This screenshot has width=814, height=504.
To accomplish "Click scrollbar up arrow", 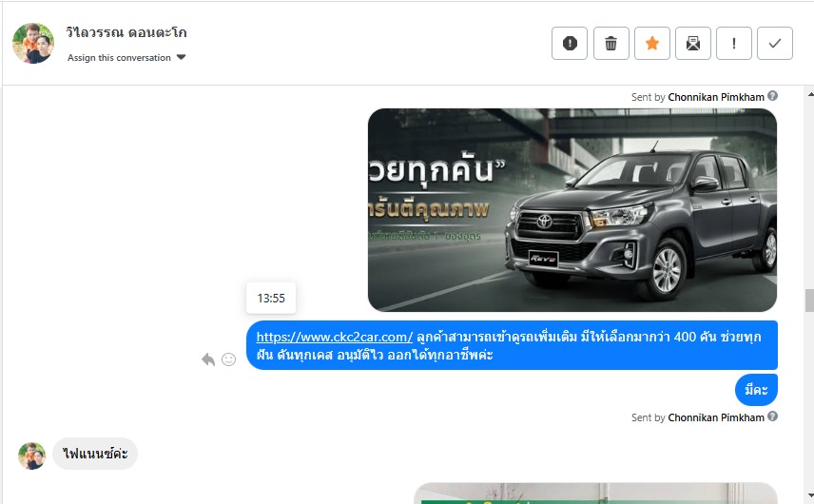I will [x=810, y=94].
